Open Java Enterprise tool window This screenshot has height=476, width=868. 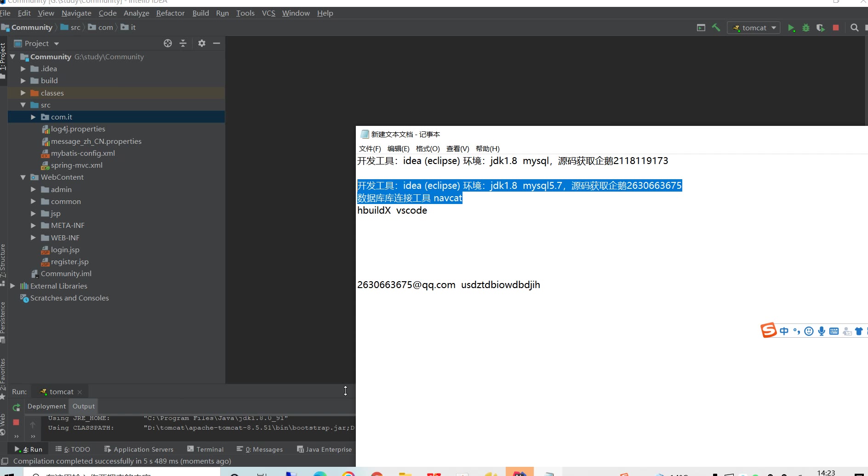pyautogui.click(x=325, y=449)
